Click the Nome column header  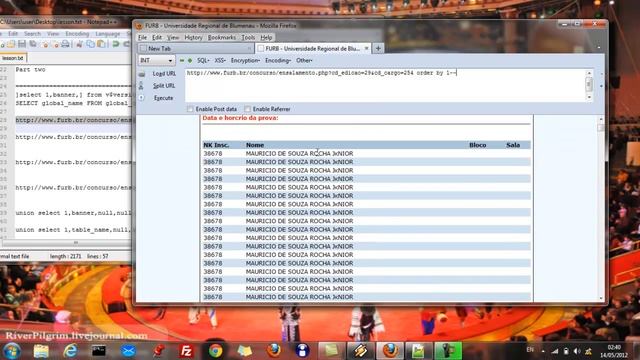click(255, 145)
